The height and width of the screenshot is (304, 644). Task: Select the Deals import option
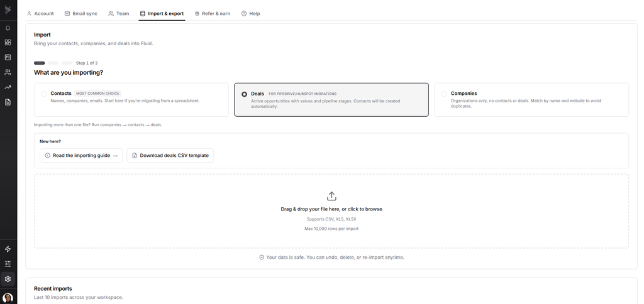(x=331, y=100)
